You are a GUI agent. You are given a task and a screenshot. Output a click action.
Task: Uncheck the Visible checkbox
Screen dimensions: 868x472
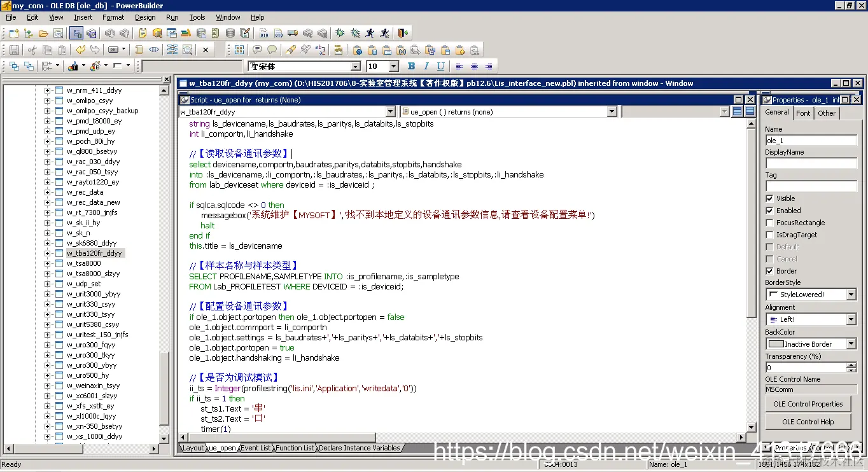770,198
